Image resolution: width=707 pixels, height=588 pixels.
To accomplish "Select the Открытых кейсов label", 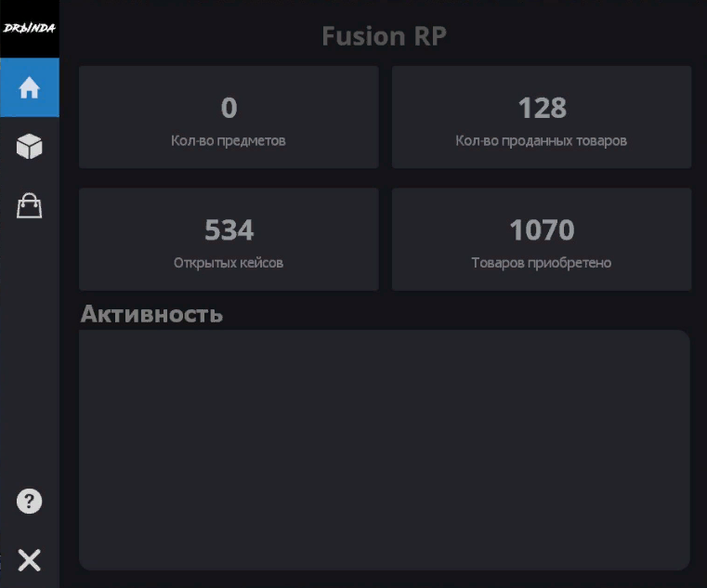I will (x=229, y=263).
